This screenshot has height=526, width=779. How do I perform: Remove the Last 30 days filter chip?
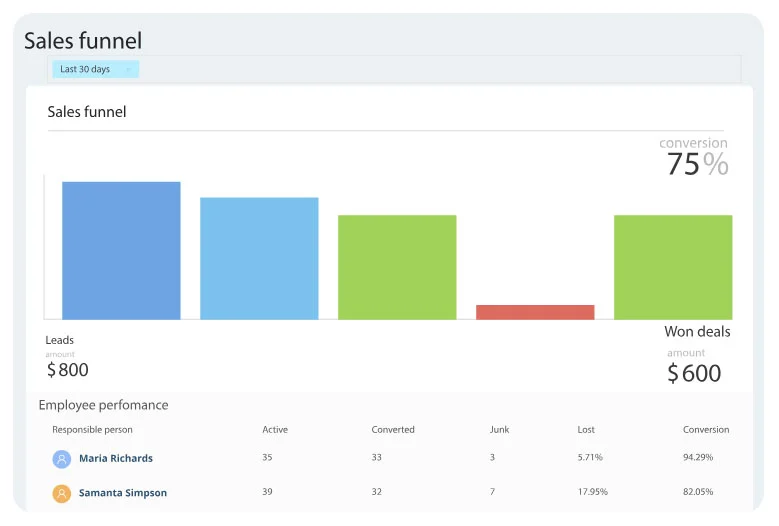[128, 70]
